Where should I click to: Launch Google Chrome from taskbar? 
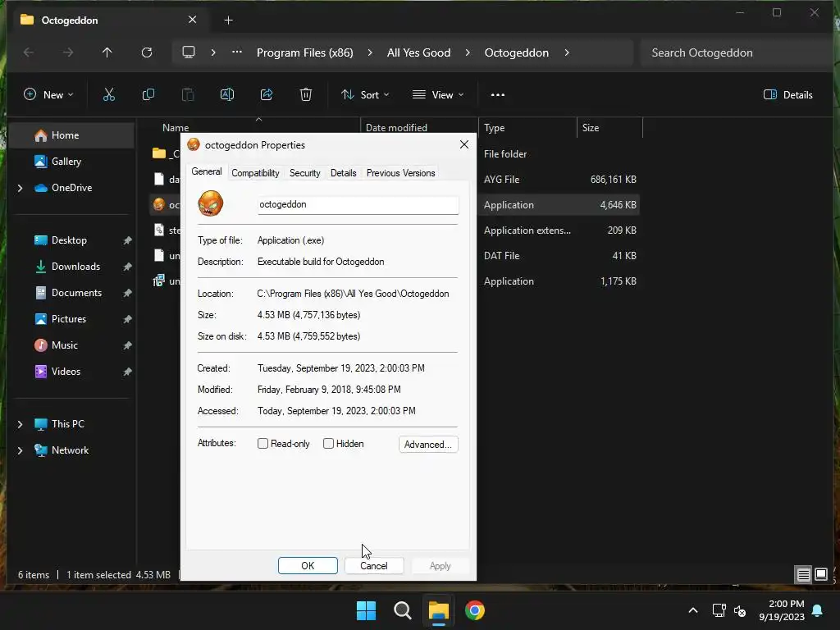(x=475, y=610)
